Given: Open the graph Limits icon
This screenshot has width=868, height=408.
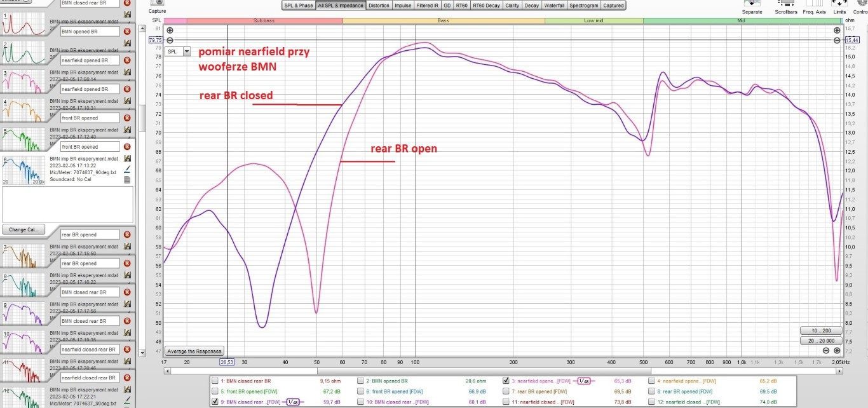Looking at the screenshot, I should click(839, 7).
